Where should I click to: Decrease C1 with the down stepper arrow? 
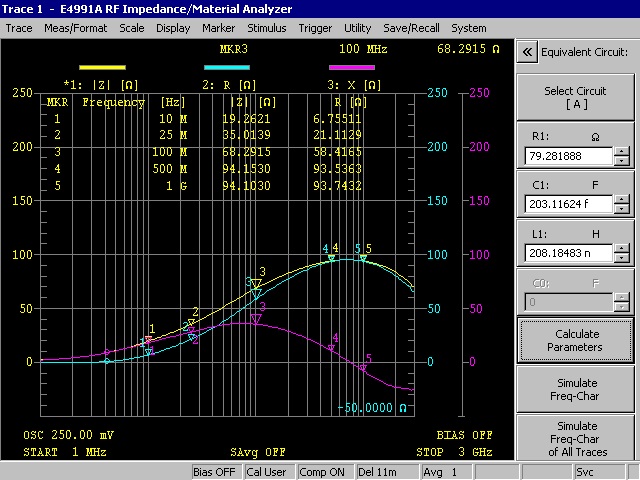pyautogui.click(x=622, y=209)
